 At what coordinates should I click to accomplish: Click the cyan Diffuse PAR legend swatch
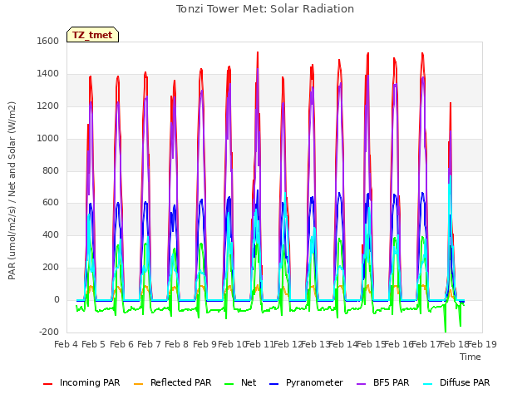[x=428, y=383]
